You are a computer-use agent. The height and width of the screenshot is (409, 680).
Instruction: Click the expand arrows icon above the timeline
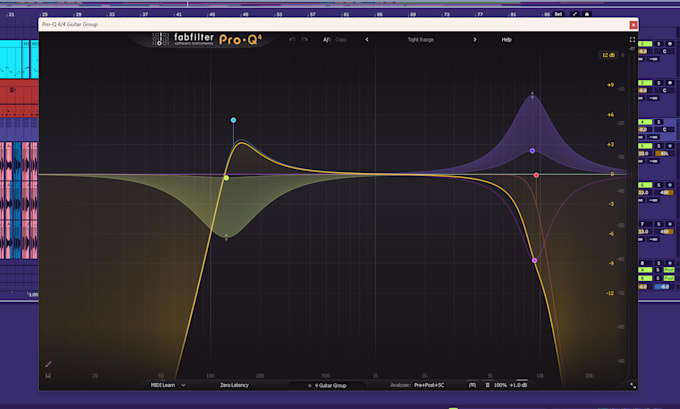tap(575, 14)
